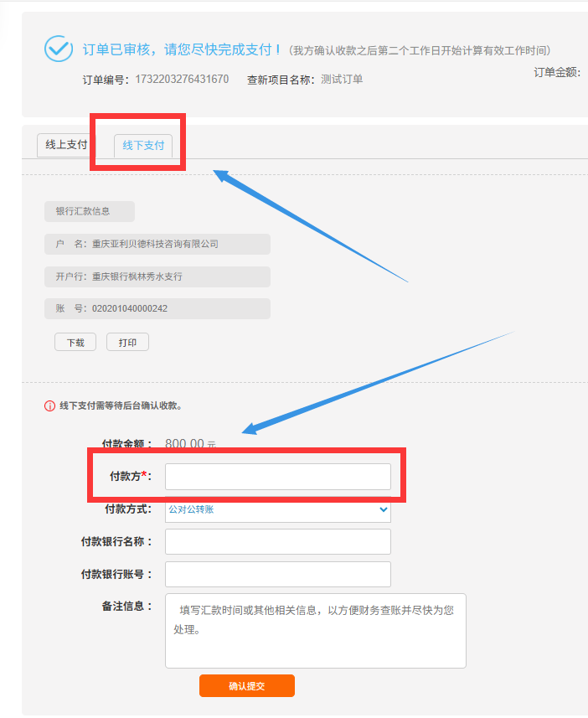Focus the 备注信息 textarea
This screenshot has height=718, width=588.
(315, 631)
